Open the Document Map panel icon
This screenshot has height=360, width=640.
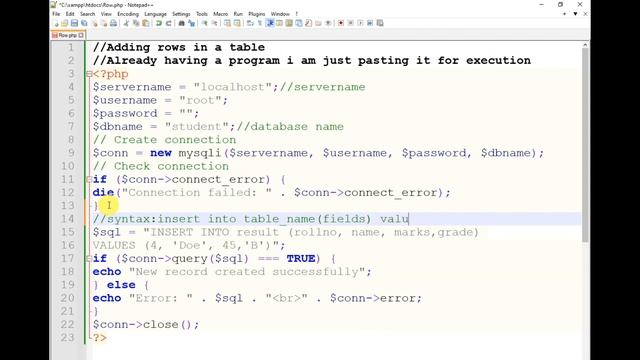[x=289, y=23]
